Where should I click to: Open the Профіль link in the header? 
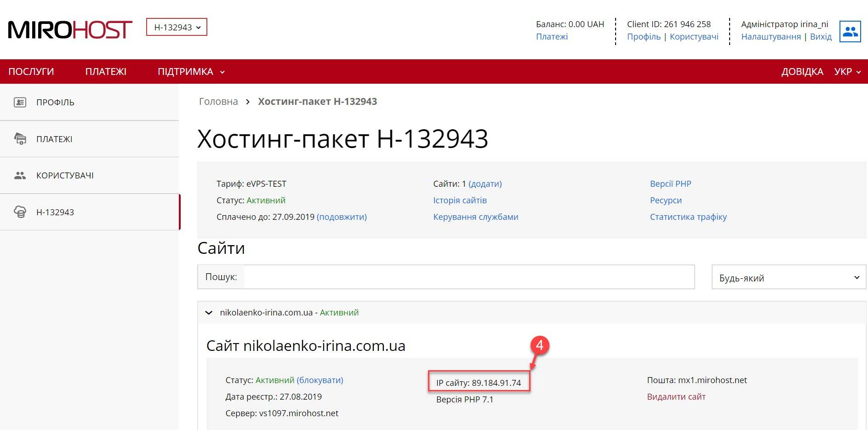(x=644, y=37)
